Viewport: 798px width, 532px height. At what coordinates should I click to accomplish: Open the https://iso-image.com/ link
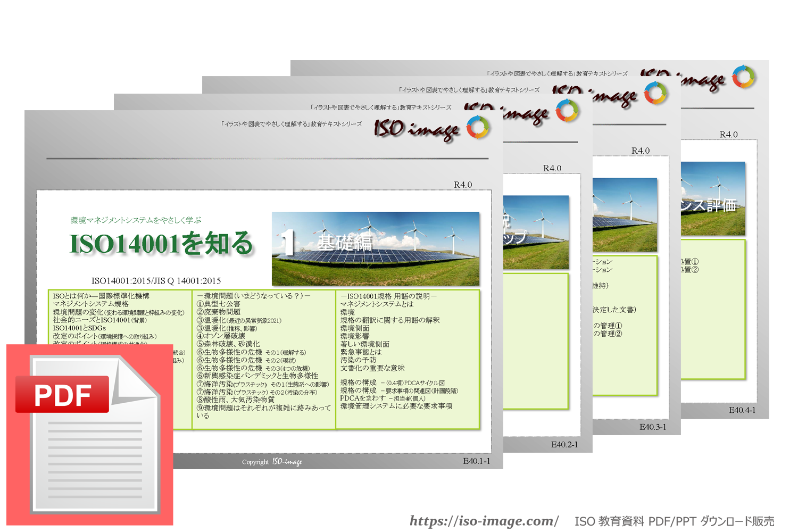484,521
